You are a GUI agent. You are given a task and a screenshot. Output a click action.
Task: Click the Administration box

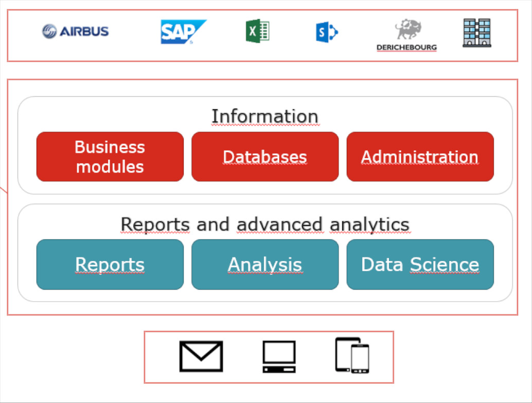(x=420, y=157)
